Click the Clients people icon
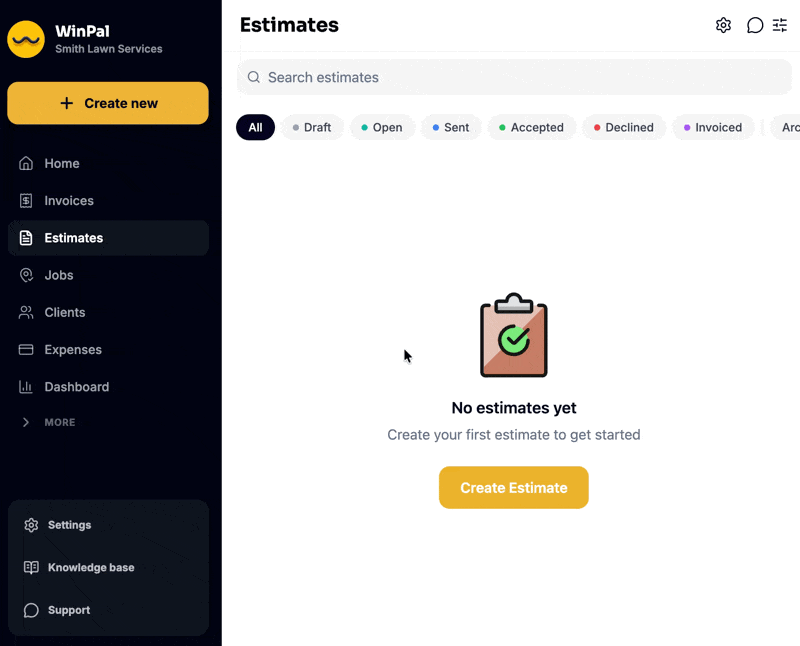This screenshot has height=646, width=800. (26, 312)
